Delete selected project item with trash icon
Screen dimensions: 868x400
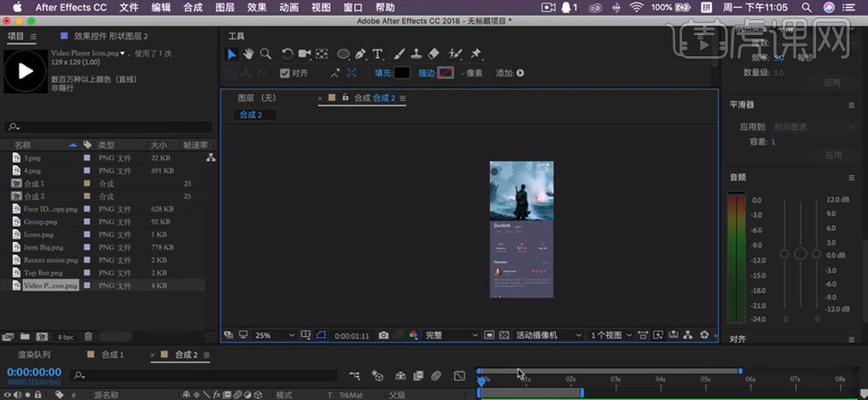89,336
